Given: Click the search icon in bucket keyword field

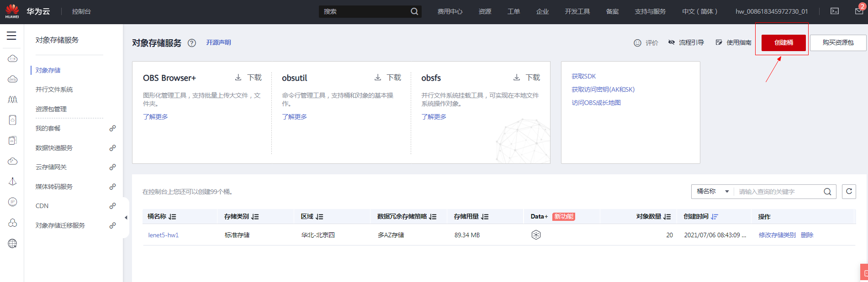Looking at the screenshot, I should pos(827,192).
